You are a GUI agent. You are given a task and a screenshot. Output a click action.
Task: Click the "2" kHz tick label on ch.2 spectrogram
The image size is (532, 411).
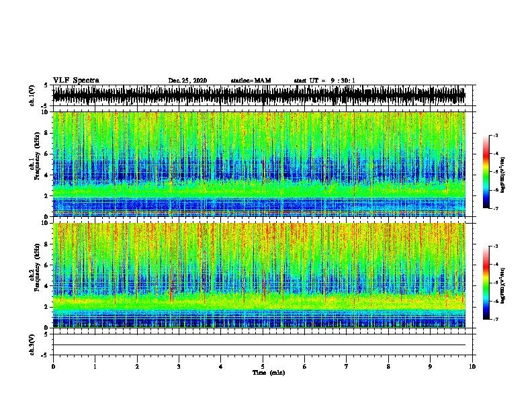coord(47,307)
